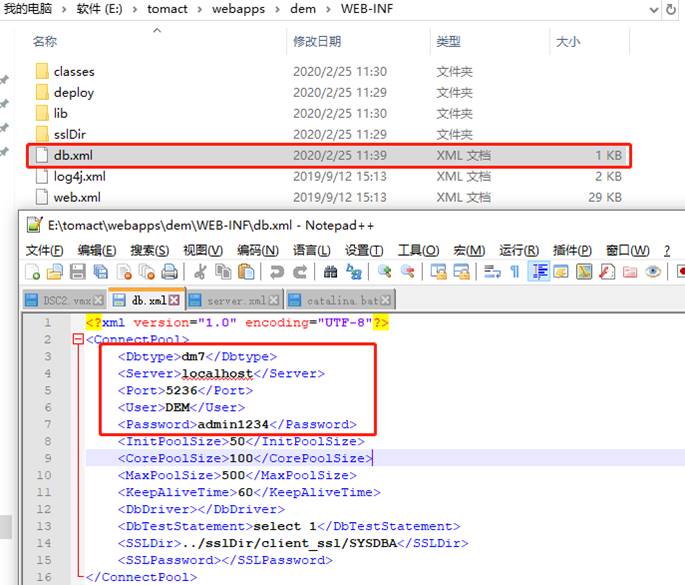Close the server.xml tab
The width and height of the screenshot is (685, 585).
273,300
